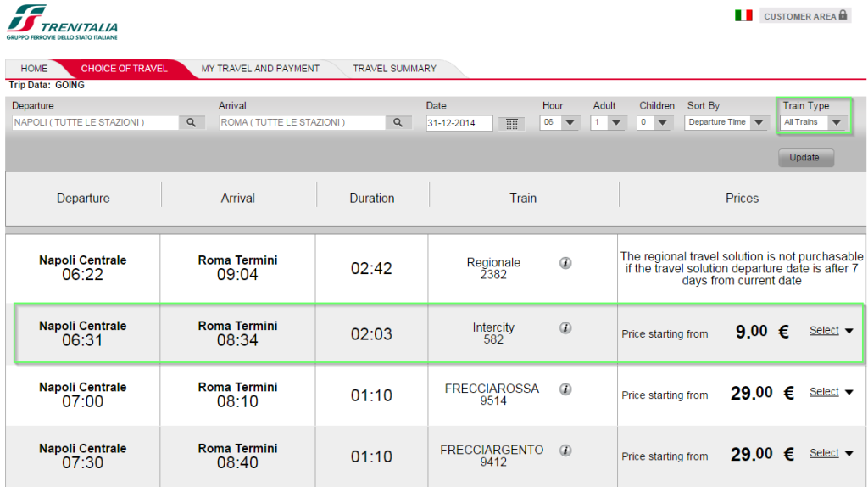
Task: Click the Departure station search magnifier
Action: click(191, 122)
